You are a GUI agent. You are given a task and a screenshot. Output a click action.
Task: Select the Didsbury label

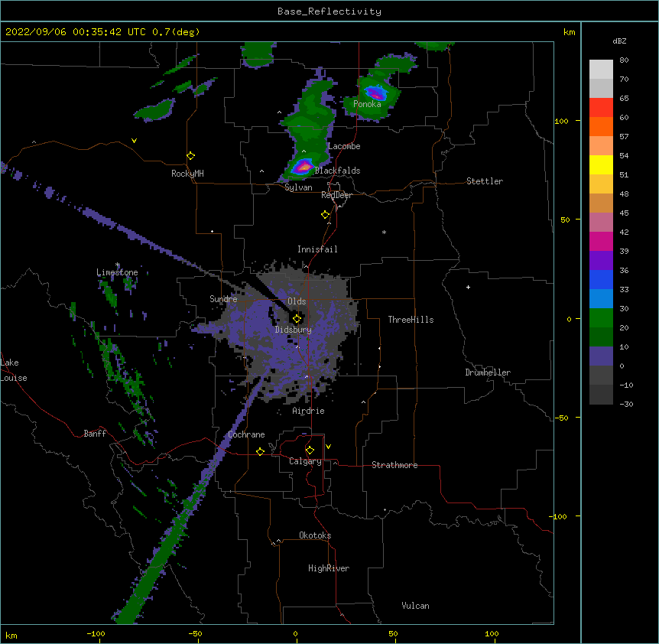pos(294,330)
